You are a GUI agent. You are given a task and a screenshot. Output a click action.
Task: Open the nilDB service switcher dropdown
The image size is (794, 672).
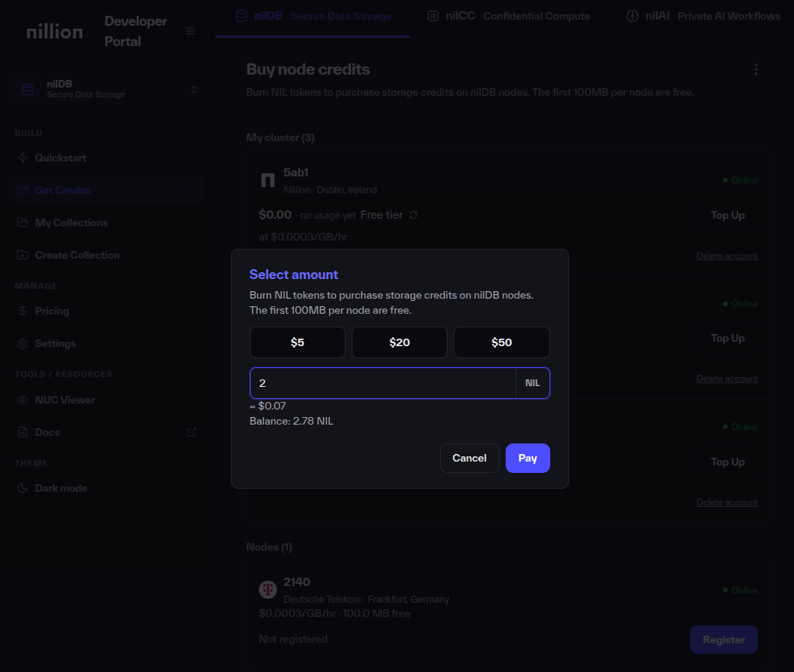click(194, 88)
